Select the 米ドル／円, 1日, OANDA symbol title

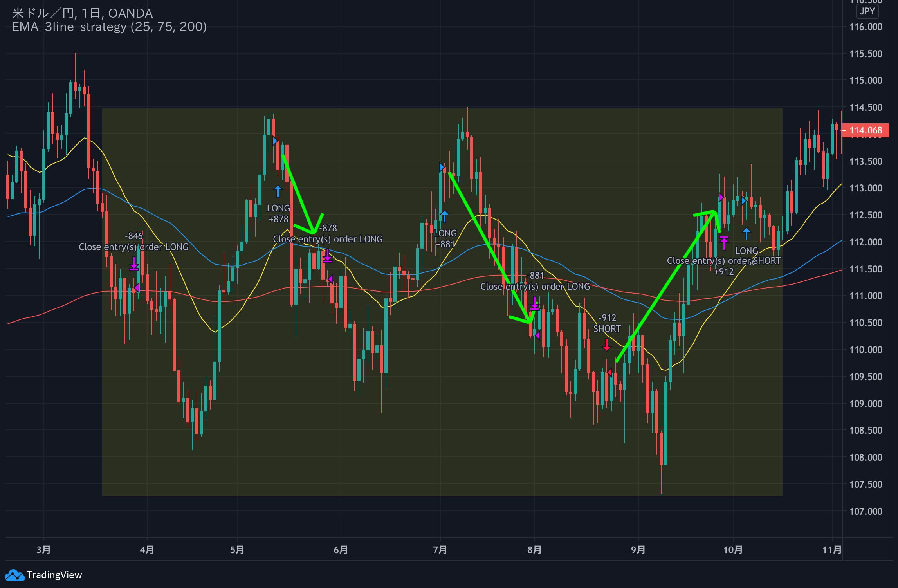[82, 13]
